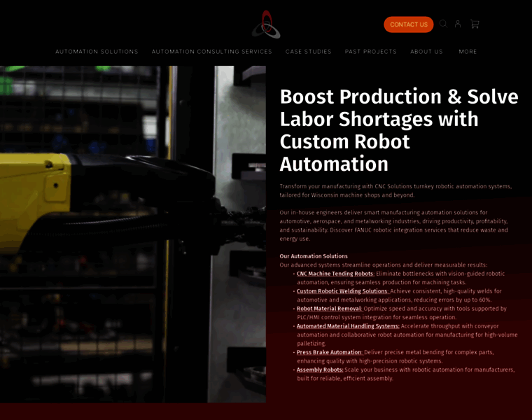532x420 pixels.
Task: Open the Press Brake Automation link
Action: click(x=329, y=352)
